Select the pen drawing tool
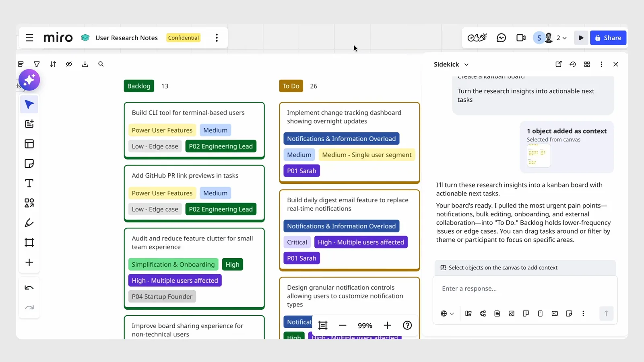 29,223
